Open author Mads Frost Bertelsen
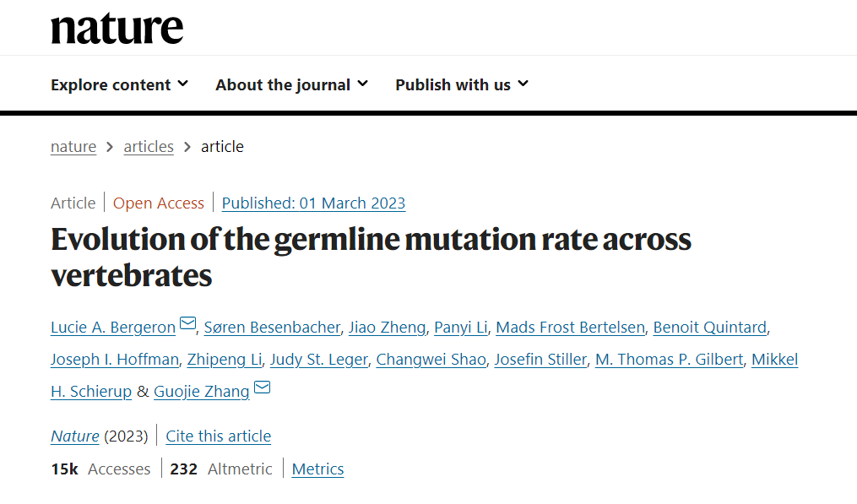 [570, 327]
